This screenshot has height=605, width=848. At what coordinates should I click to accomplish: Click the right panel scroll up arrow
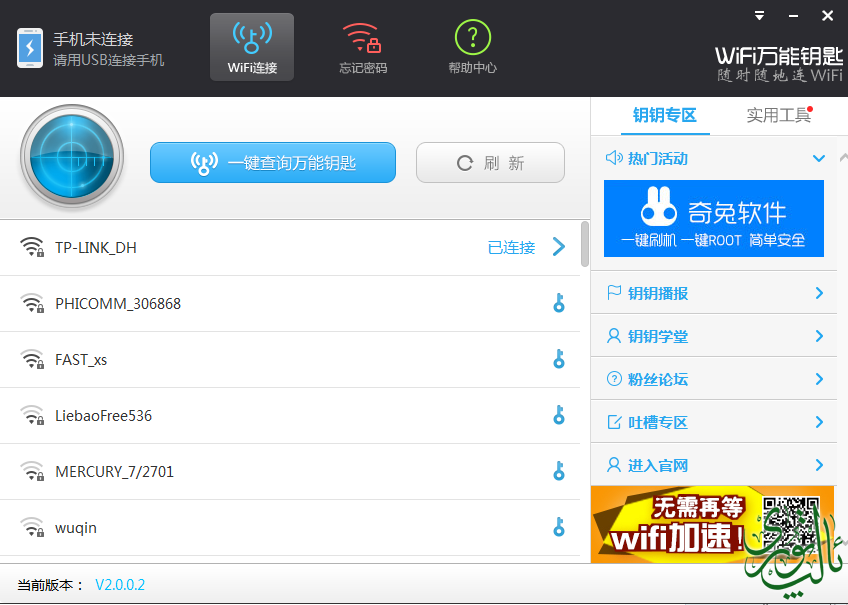click(843, 158)
